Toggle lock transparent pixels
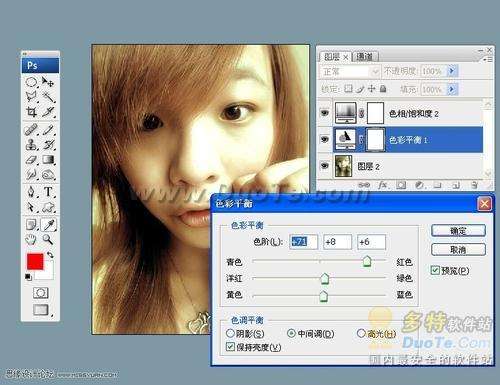 [x=348, y=88]
